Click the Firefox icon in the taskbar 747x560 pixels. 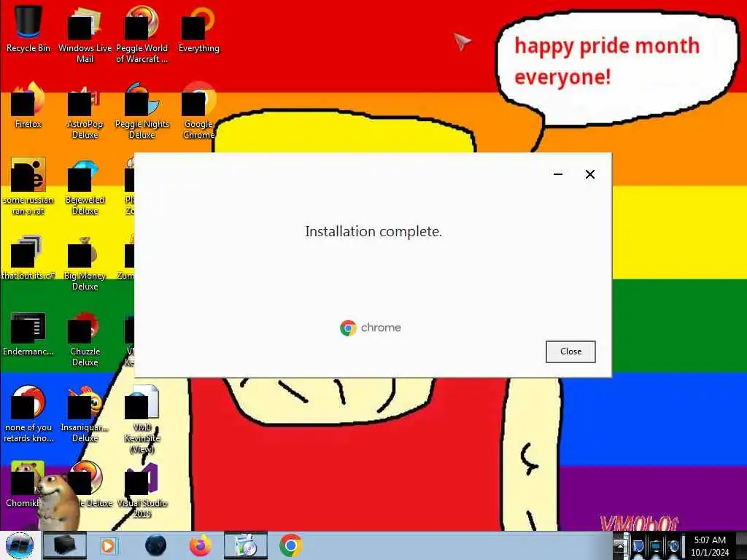click(201, 545)
